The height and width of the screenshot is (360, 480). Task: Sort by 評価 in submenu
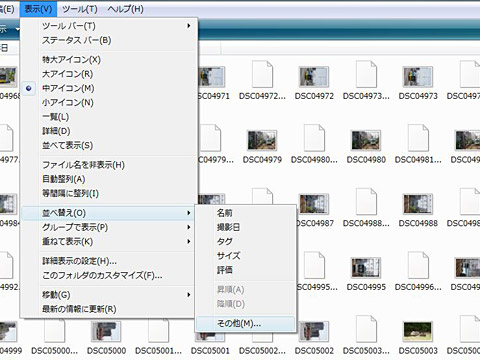(x=246, y=270)
